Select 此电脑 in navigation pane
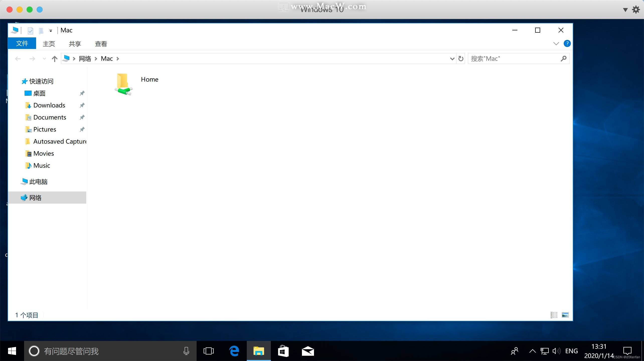The width and height of the screenshot is (644, 361). pos(38,182)
